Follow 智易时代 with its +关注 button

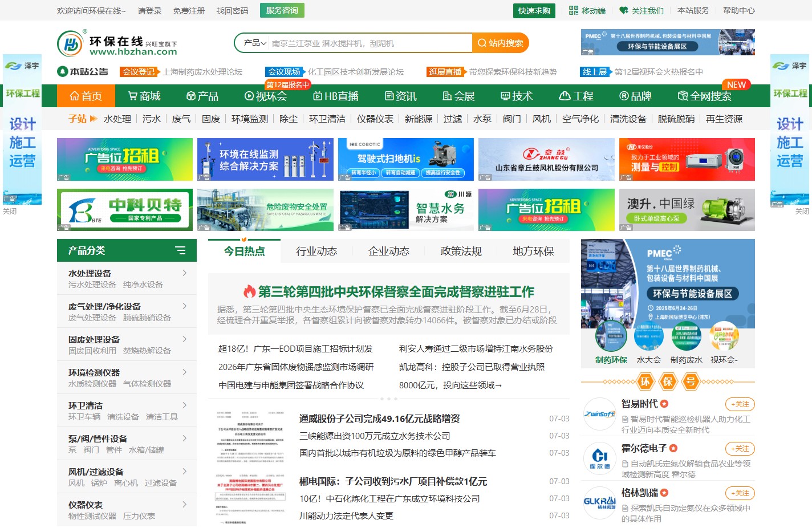coord(740,404)
